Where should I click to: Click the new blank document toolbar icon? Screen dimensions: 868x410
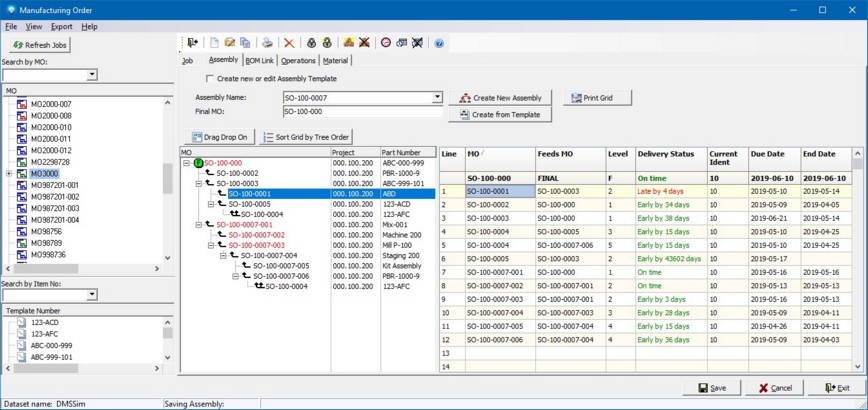click(214, 43)
